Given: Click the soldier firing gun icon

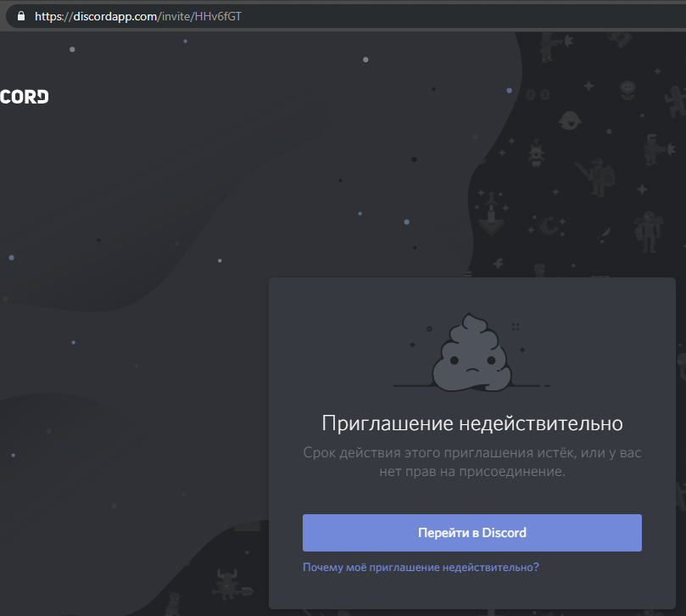Looking at the screenshot, I should pos(549,48).
